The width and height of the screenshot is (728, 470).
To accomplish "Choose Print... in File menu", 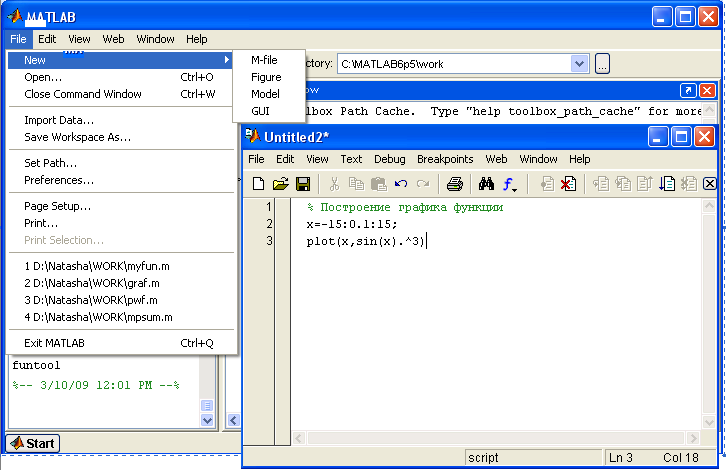I will 120,223.
